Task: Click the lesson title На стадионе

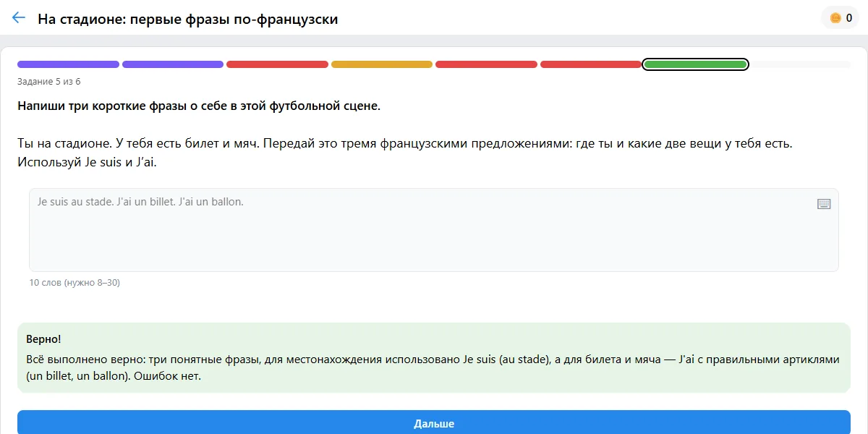Action: tap(188, 19)
